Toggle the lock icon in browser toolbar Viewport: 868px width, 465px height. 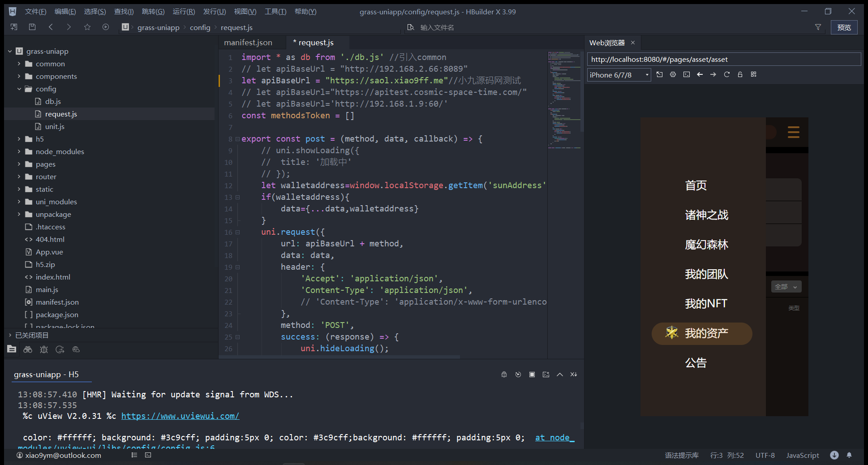coord(740,74)
